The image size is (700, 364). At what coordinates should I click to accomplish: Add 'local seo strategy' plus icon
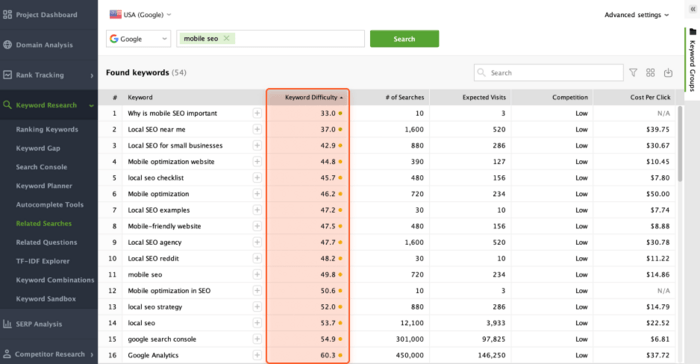click(257, 307)
